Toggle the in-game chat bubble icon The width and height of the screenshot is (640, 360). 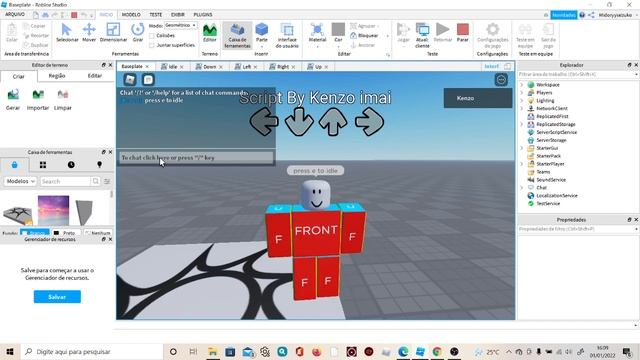pos(148,80)
